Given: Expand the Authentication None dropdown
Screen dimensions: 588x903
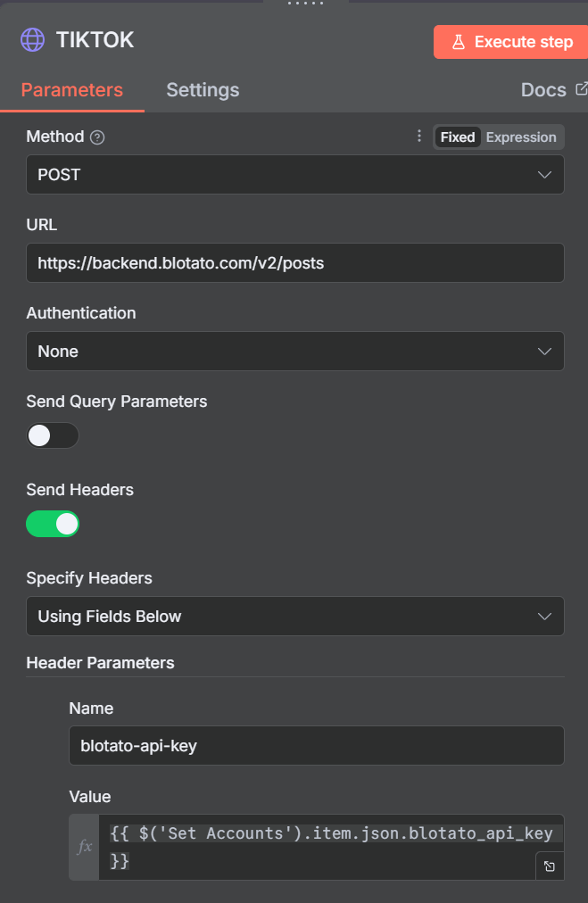Looking at the screenshot, I should [294, 352].
